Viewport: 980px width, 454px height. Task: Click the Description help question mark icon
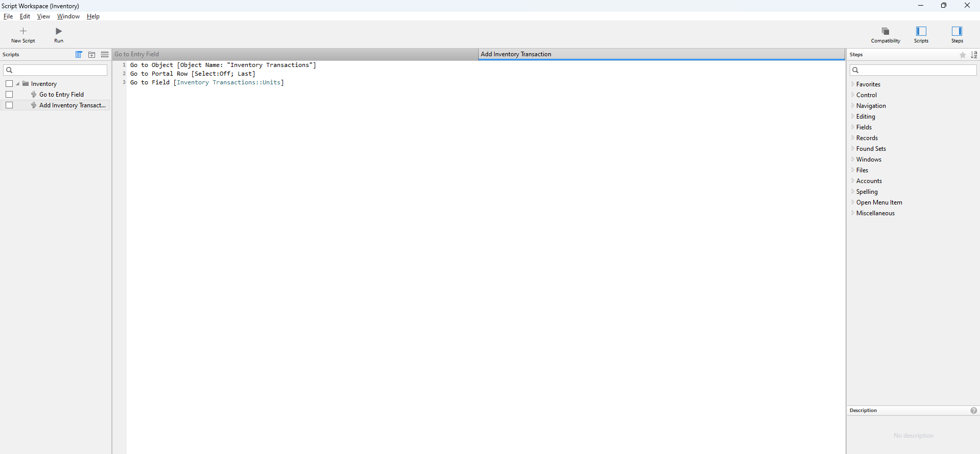(974, 411)
